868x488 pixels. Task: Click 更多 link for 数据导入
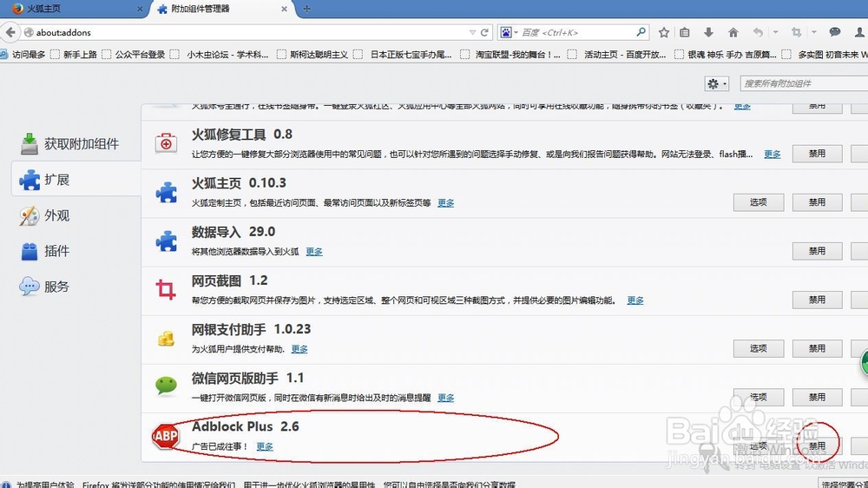click(314, 252)
